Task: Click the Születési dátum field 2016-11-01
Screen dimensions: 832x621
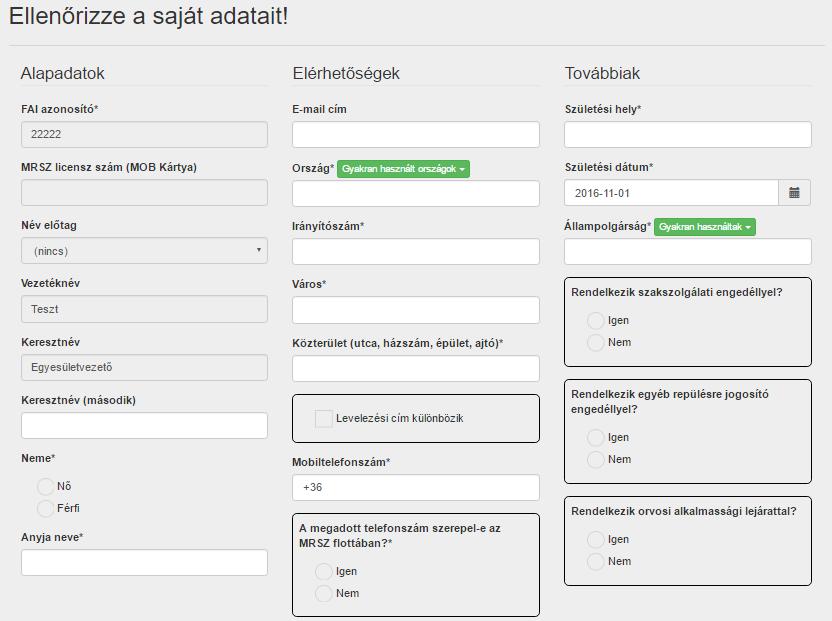Action: point(671,193)
